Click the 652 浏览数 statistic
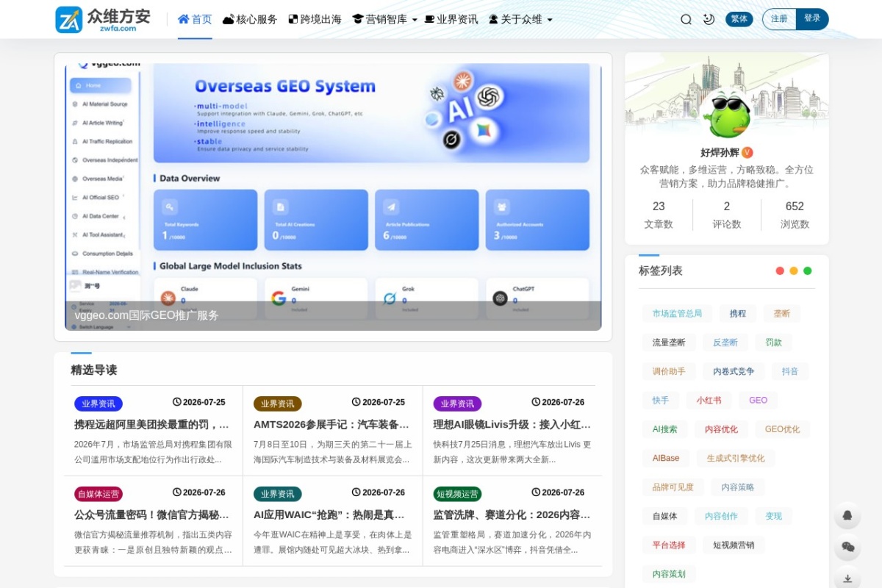 pyautogui.click(x=795, y=215)
